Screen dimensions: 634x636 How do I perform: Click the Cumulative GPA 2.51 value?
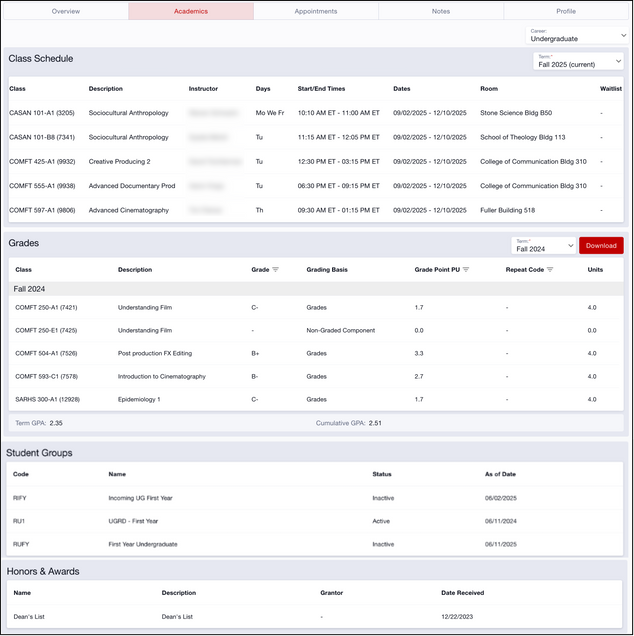(375, 423)
